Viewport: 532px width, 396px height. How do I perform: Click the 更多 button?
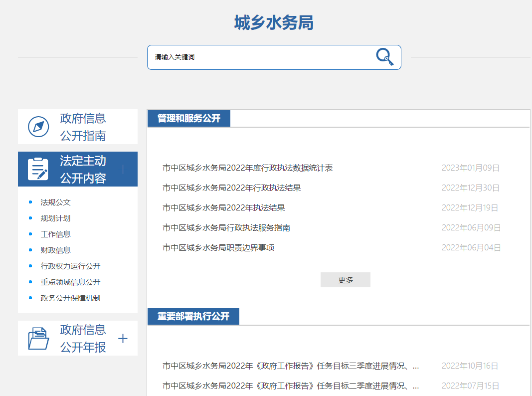(x=346, y=280)
